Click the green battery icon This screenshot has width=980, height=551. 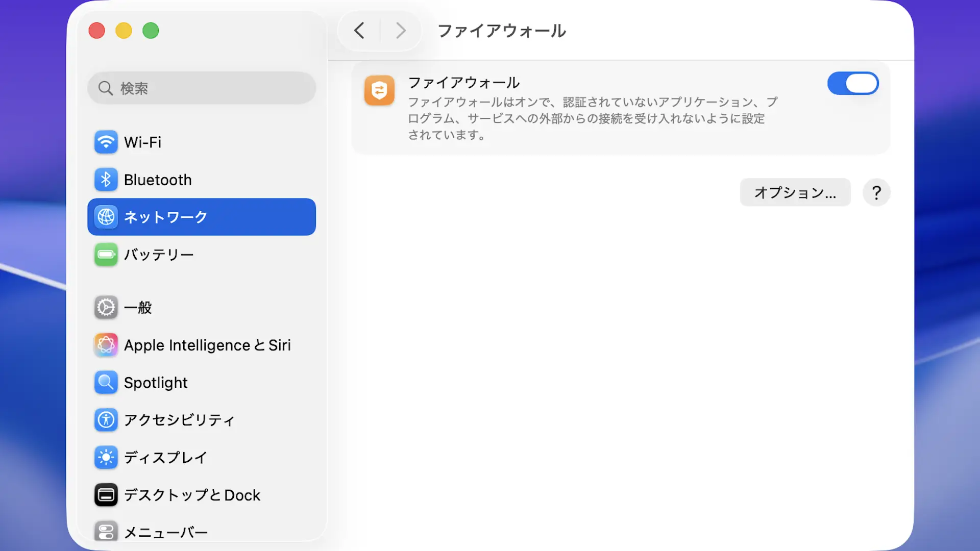pyautogui.click(x=106, y=255)
